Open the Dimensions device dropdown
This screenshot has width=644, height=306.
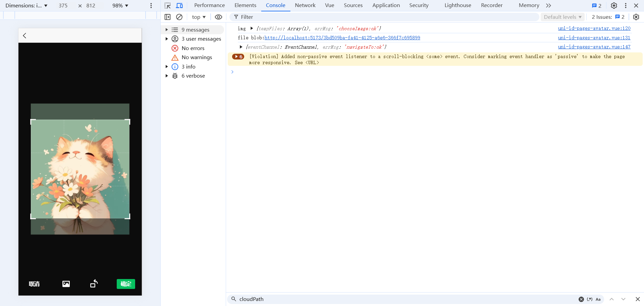click(x=26, y=6)
